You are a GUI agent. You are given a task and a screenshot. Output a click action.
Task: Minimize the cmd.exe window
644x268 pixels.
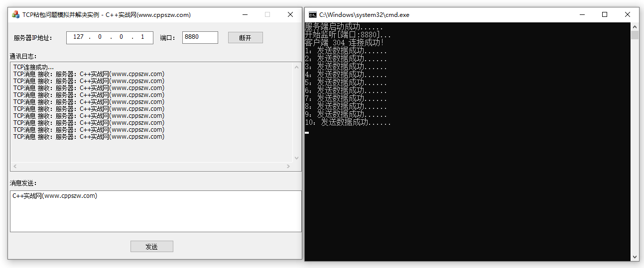coord(582,14)
